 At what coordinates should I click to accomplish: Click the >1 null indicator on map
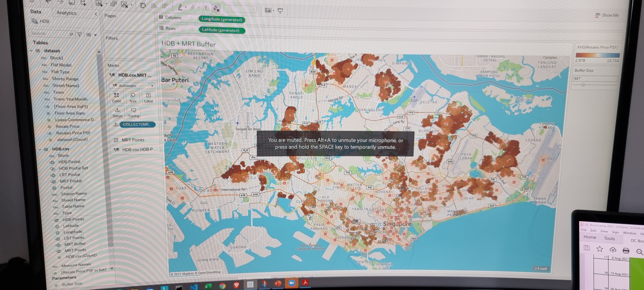click(x=541, y=269)
